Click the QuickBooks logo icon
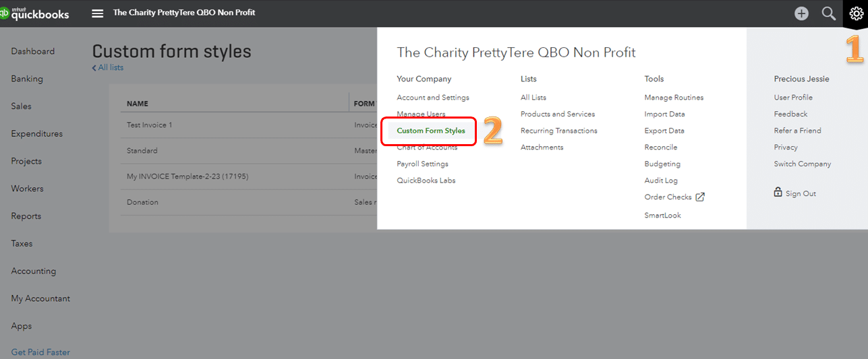This screenshot has width=868, height=359. tap(5, 13)
